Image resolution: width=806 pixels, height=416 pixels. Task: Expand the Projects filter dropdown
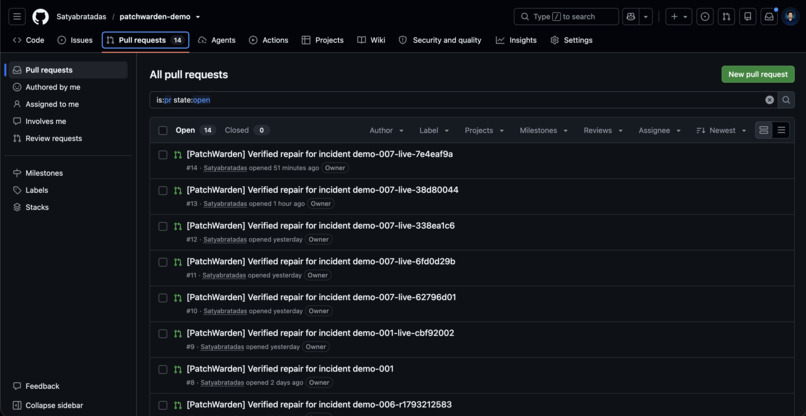(484, 131)
